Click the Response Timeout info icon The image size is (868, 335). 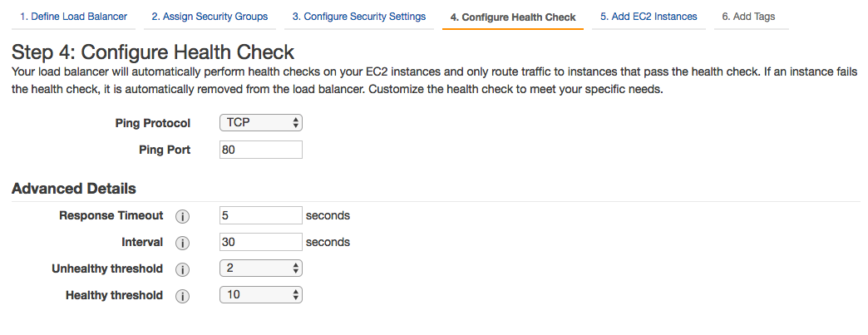pyautogui.click(x=182, y=216)
